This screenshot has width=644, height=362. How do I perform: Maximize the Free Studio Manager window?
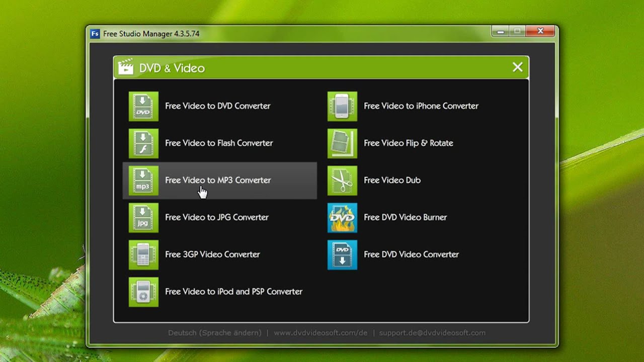pyautogui.click(x=517, y=32)
